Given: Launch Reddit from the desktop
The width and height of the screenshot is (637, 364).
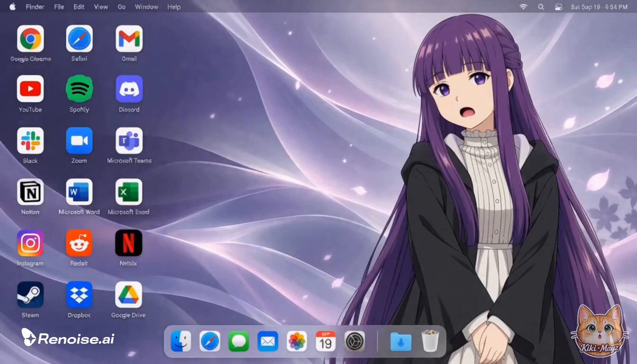Looking at the screenshot, I should (x=79, y=243).
